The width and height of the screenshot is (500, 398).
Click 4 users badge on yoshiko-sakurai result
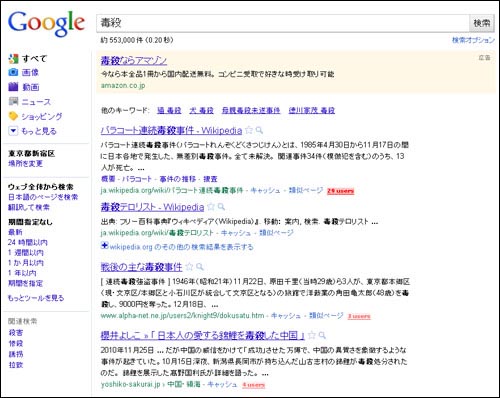coord(254,385)
